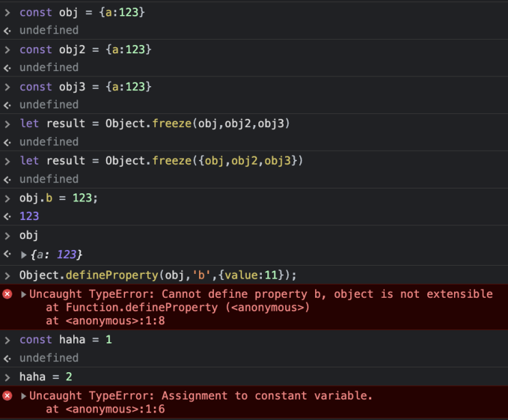Click the output arrow beside the purple 123

pyautogui.click(x=7, y=216)
